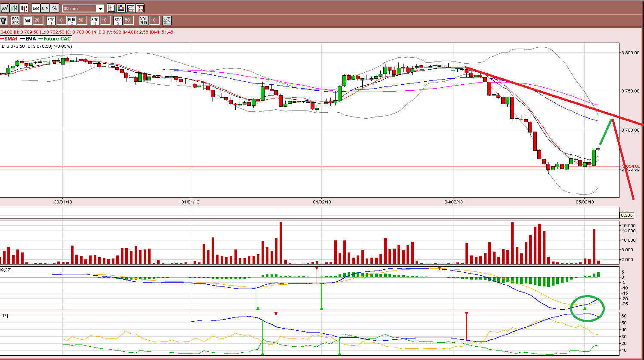Screen dimensions: 644x360
Task: Click the EMA 1 period field showing 10
Action: (x=61, y=20)
